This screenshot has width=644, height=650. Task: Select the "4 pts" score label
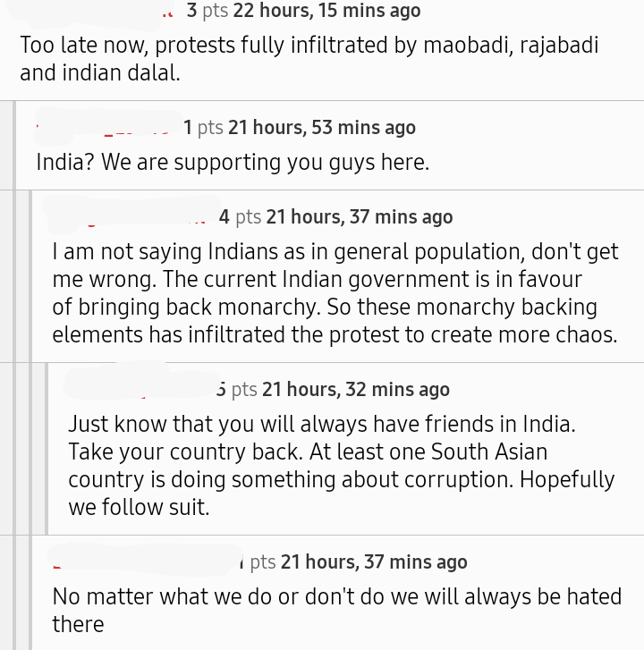(240, 217)
